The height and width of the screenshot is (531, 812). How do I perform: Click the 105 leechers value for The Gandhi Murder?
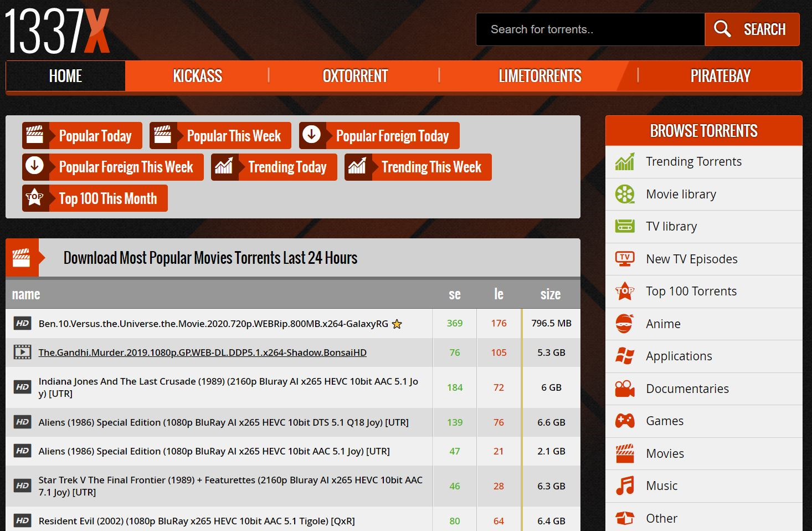(x=498, y=353)
